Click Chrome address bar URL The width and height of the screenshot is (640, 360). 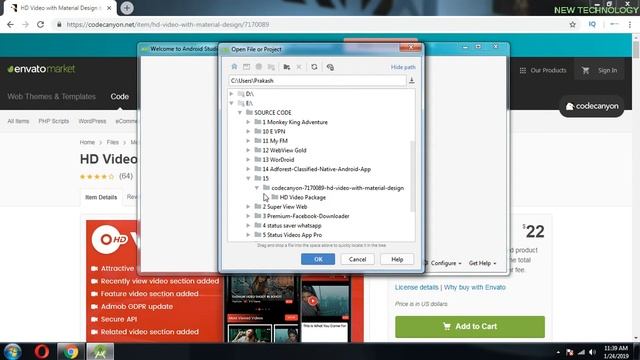click(x=168, y=24)
